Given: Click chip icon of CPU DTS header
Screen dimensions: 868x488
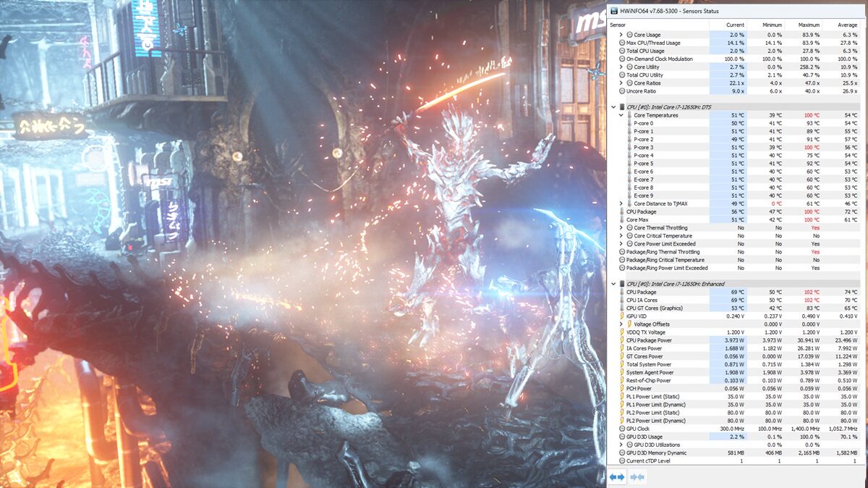Looking at the screenshot, I should [x=622, y=107].
